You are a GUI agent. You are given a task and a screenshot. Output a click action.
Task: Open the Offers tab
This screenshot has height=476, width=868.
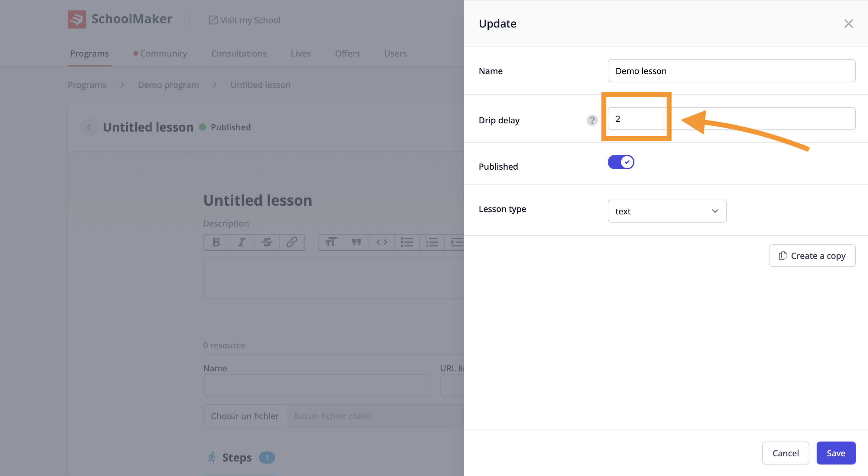pos(347,53)
